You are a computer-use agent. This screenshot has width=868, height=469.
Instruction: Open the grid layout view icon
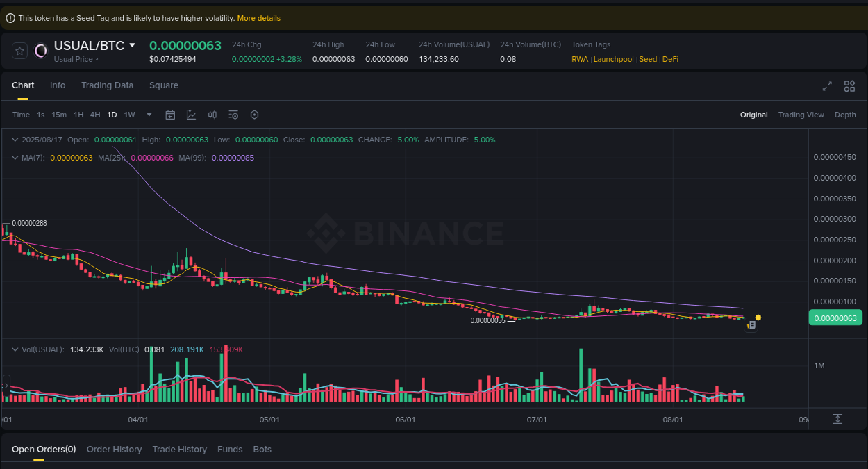849,86
